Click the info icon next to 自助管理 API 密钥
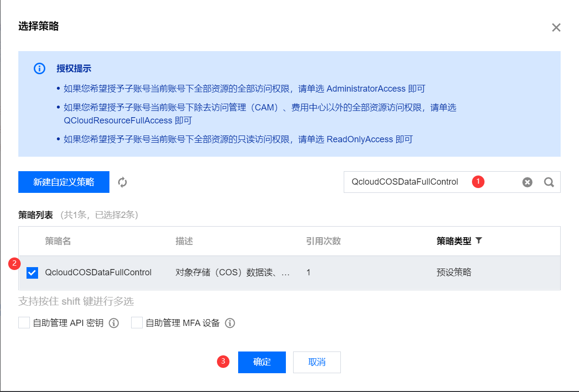Image resolution: width=579 pixels, height=392 pixels. tap(114, 323)
